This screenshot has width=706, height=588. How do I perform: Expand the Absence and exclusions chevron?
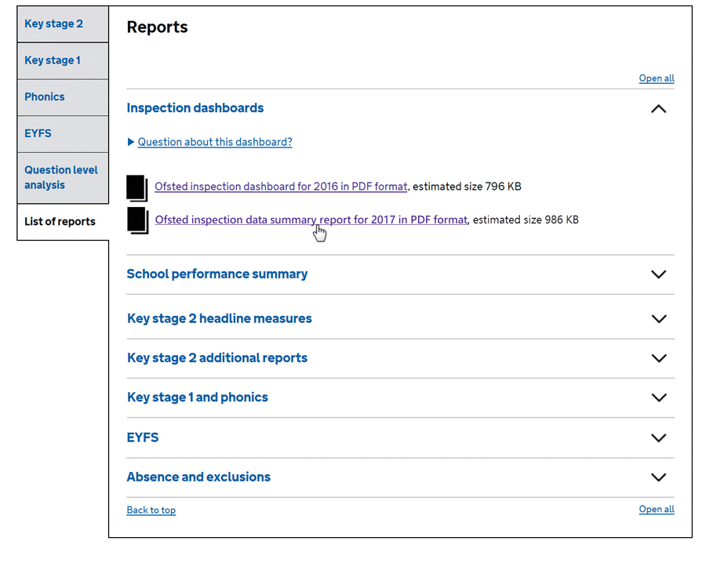pos(658,477)
